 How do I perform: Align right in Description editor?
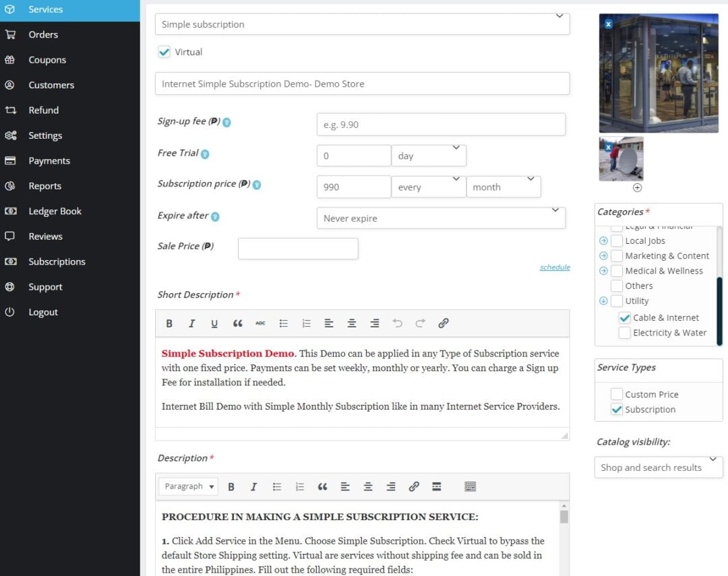coord(391,487)
